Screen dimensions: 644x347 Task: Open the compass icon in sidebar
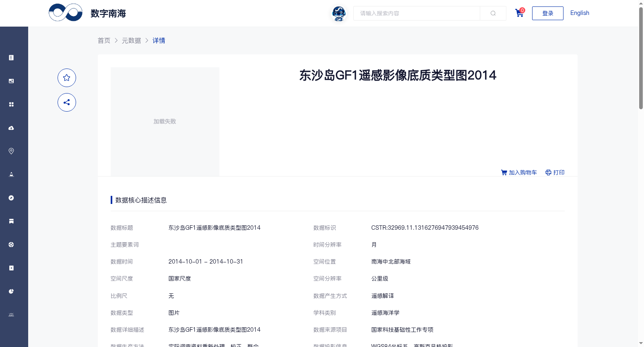tap(11, 198)
